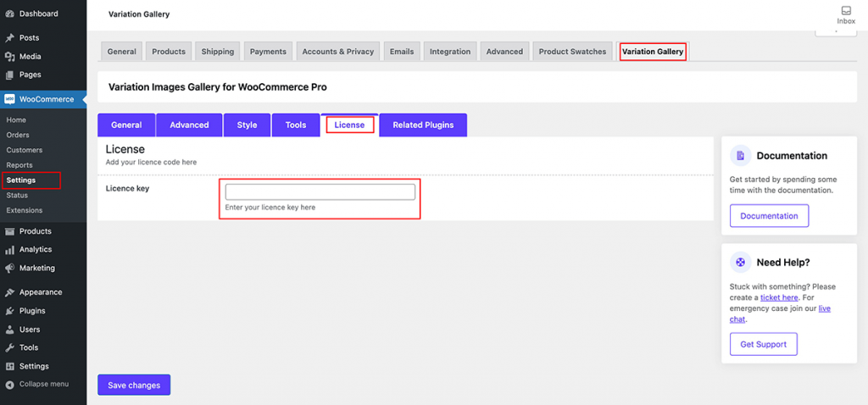This screenshot has width=868, height=405.
Task: Click the Dashboard icon in sidebar
Action: click(x=9, y=14)
